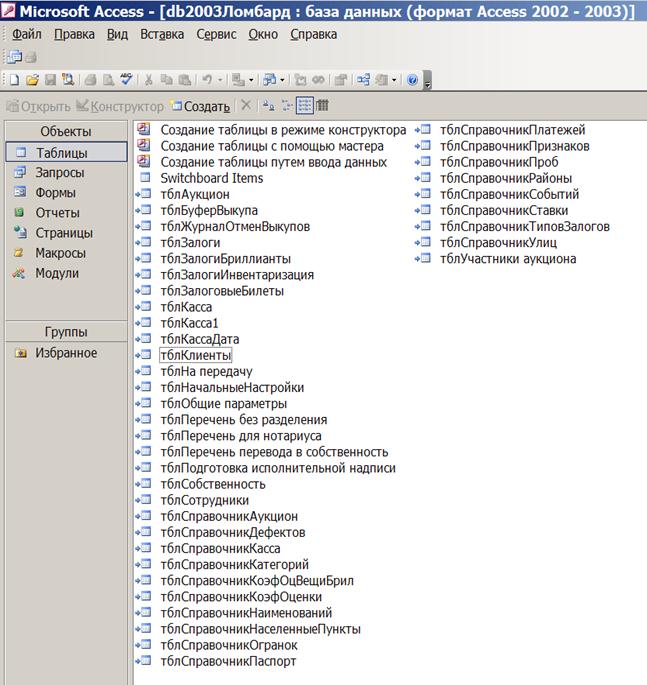This screenshot has height=685, width=647.
Task: Switch to Large Icons view
Action: 268,105
